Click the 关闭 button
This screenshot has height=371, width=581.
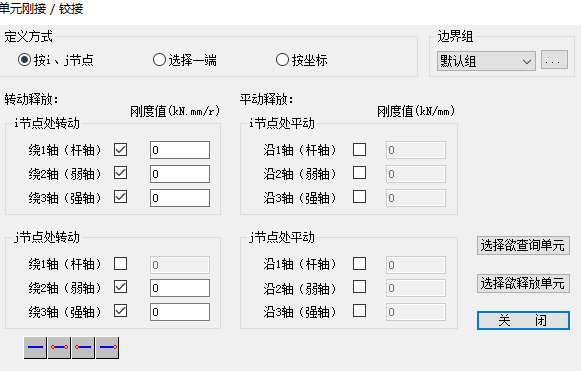pos(523,320)
